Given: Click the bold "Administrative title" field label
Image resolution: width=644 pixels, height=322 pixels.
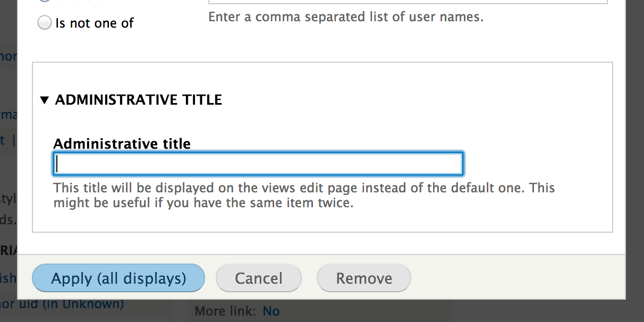Looking at the screenshot, I should (122, 143).
